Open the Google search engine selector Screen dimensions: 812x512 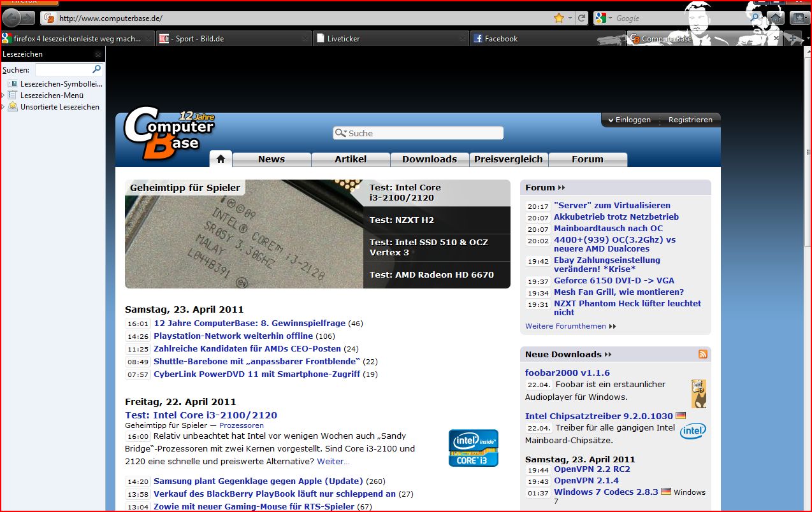603,18
